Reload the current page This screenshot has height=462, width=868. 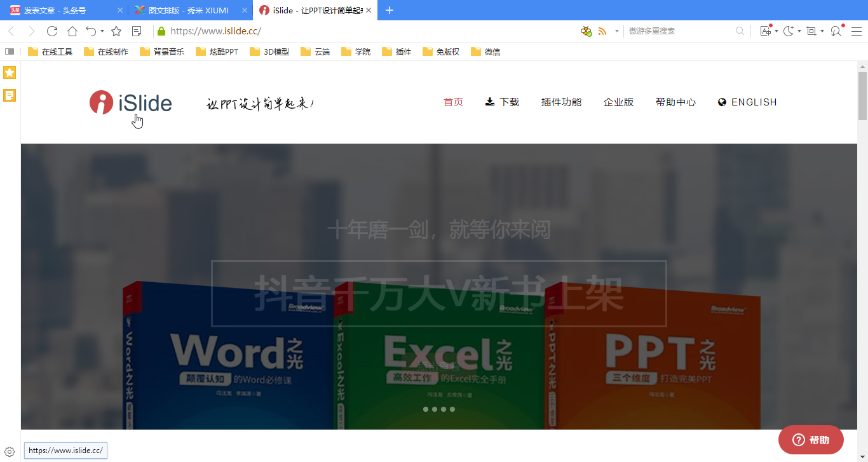point(52,31)
